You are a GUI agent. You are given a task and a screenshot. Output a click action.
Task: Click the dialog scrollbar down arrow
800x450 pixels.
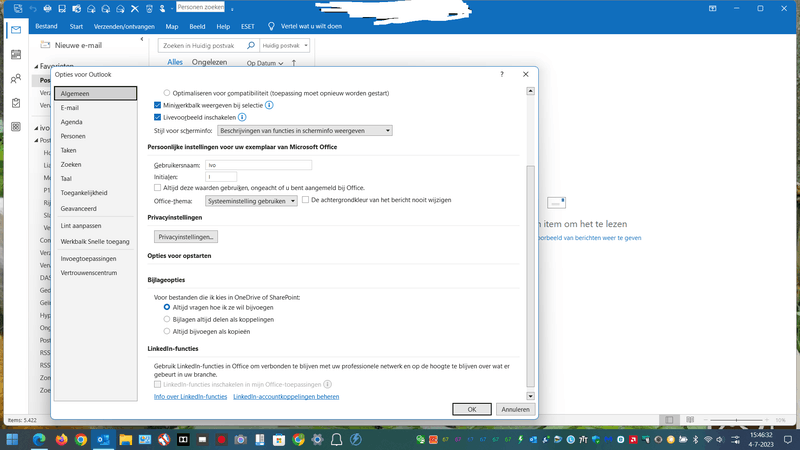531,396
